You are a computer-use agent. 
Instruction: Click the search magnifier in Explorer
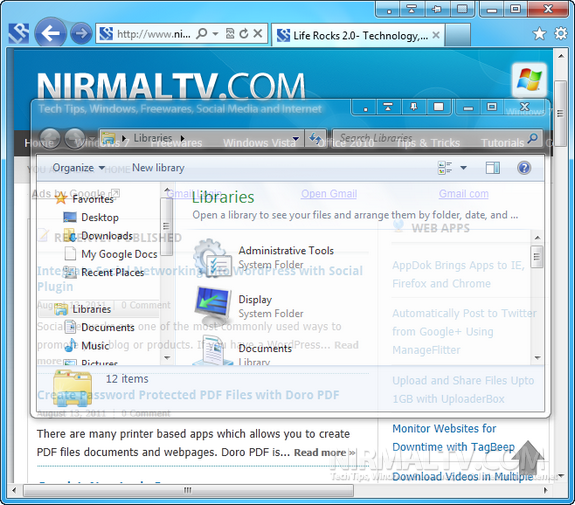tap(532, 138)
